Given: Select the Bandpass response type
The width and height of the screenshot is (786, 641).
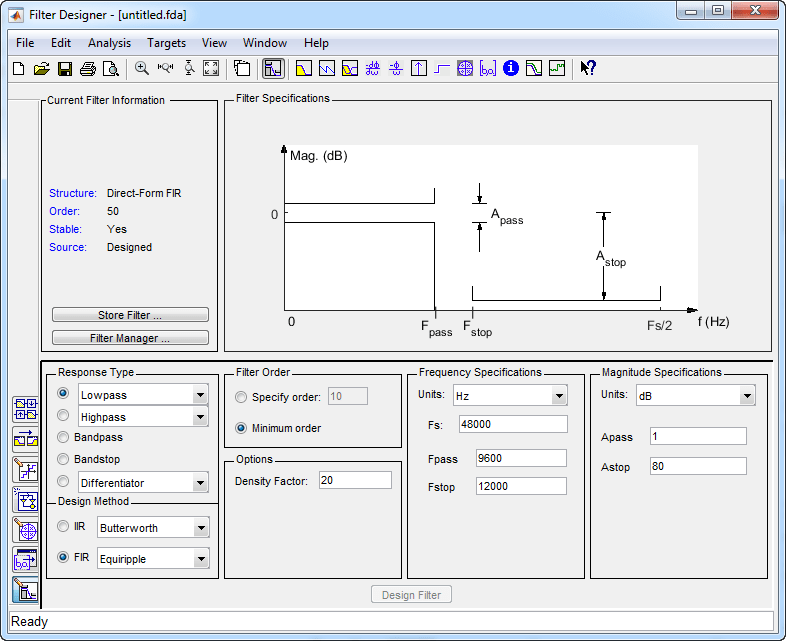Looking at the screenshot, I should point(64,438).
